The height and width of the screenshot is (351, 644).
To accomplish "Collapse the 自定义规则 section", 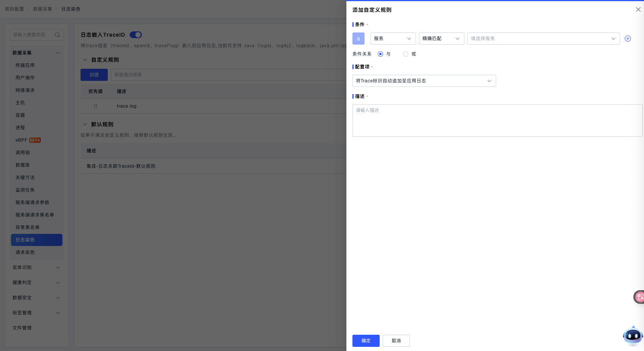I will [x=85, y=60].
